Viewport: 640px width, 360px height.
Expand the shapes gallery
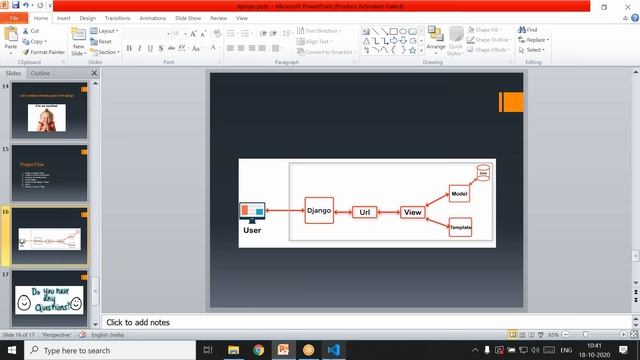(x=421, y=51)
